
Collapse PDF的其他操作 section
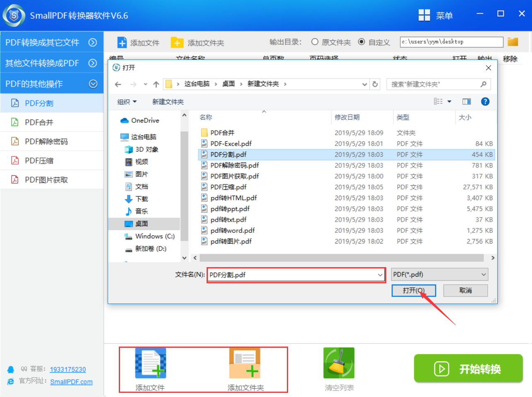93,84
